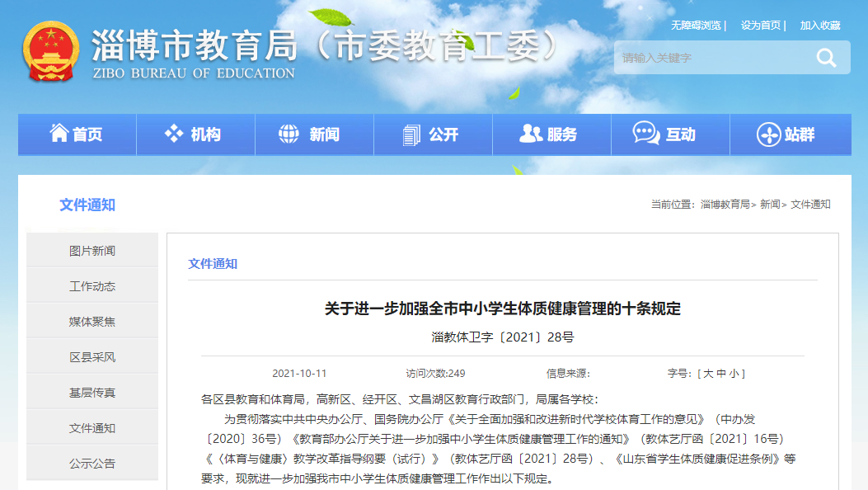
Task: Click the 站群 flower icon
Action: pos(768,134)
